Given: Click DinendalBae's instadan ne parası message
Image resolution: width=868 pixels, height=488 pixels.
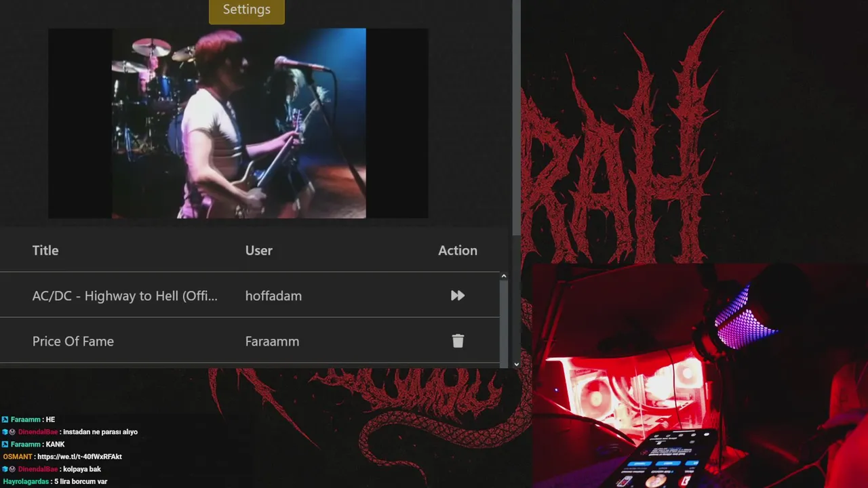Looking at the screenshot, I should (x=70, y=432).
